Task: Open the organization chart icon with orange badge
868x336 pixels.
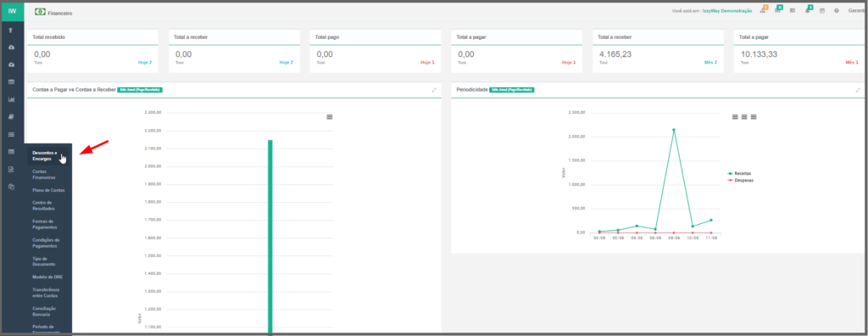Action: click(764, 10)
